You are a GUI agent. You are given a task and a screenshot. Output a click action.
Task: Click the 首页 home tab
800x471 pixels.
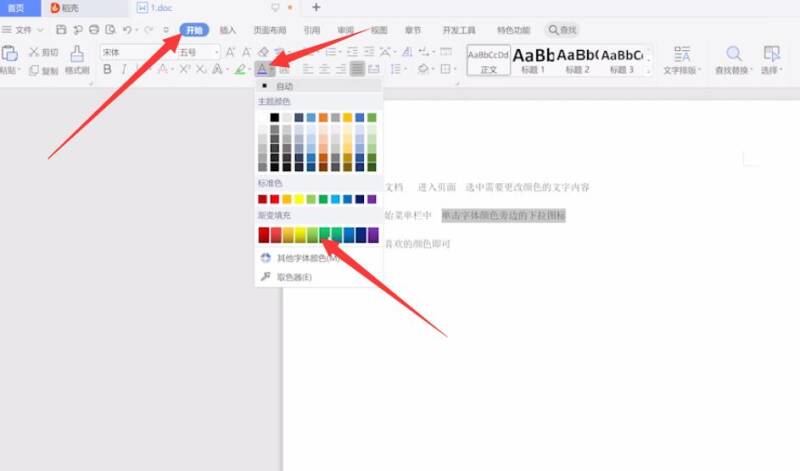click(x=17, y=8)
